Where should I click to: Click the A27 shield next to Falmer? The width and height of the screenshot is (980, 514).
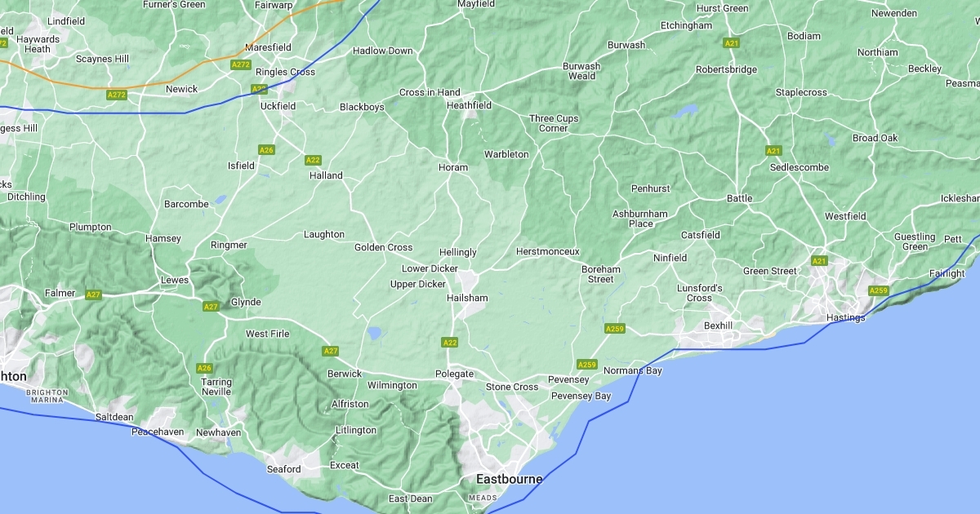(94, 295)
